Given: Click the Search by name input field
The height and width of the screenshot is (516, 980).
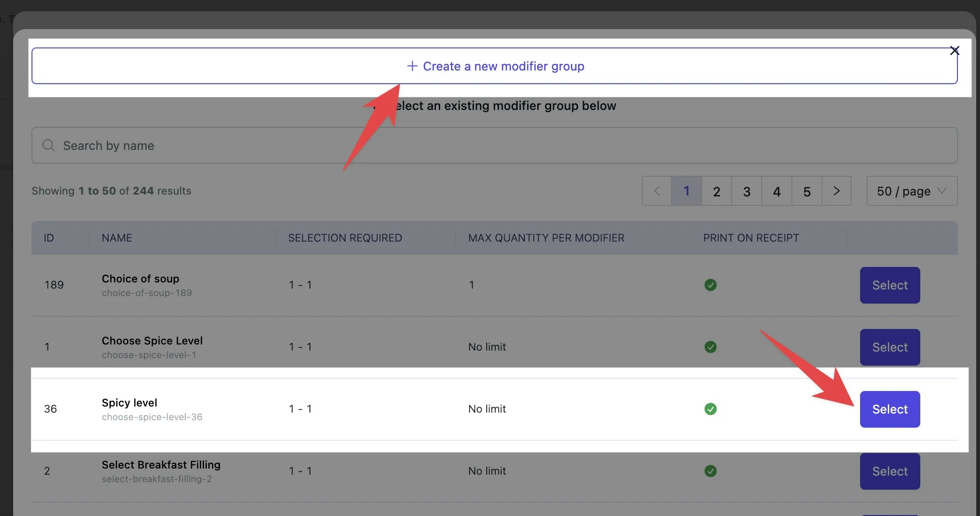Looking at the screenshot, I should (x=235, y=145).
